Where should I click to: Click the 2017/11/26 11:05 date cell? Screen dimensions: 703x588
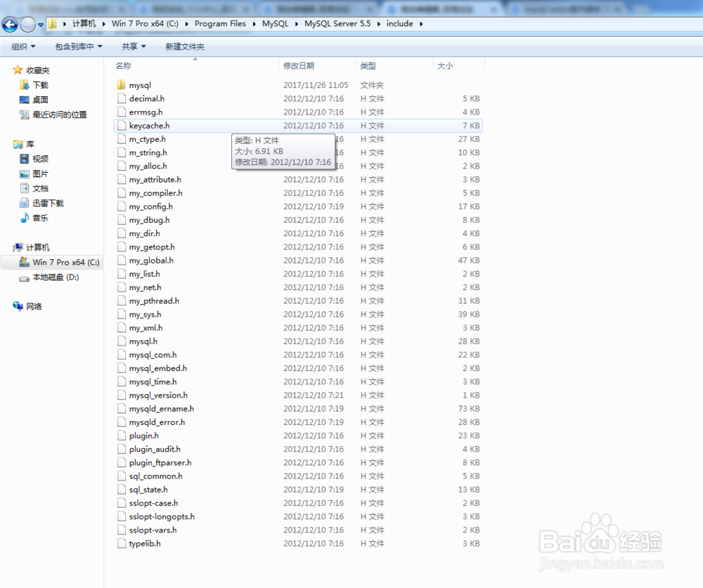tap(316, 85)
